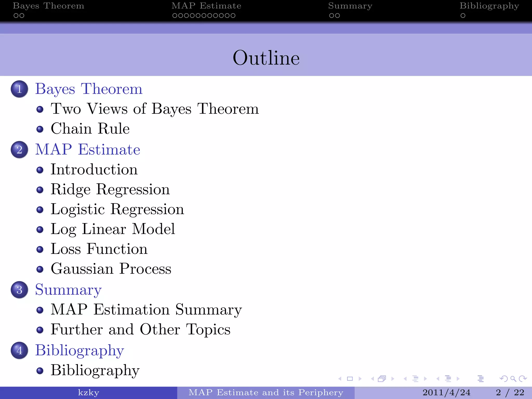Click the progress circle under Bibliography header
The height and width of the screenshot is (399, 532).
463,16
